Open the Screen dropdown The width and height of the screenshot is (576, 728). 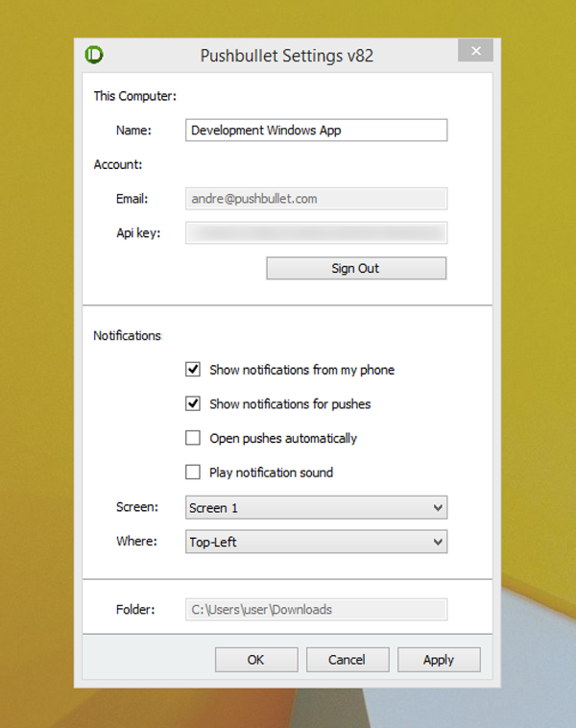click(x=316, y=507)
